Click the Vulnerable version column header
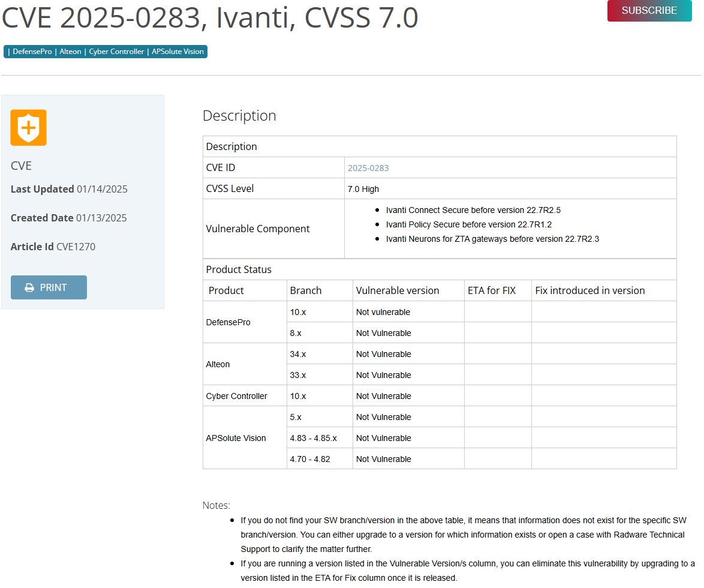The image size is (704, 588). coord(398,290)
